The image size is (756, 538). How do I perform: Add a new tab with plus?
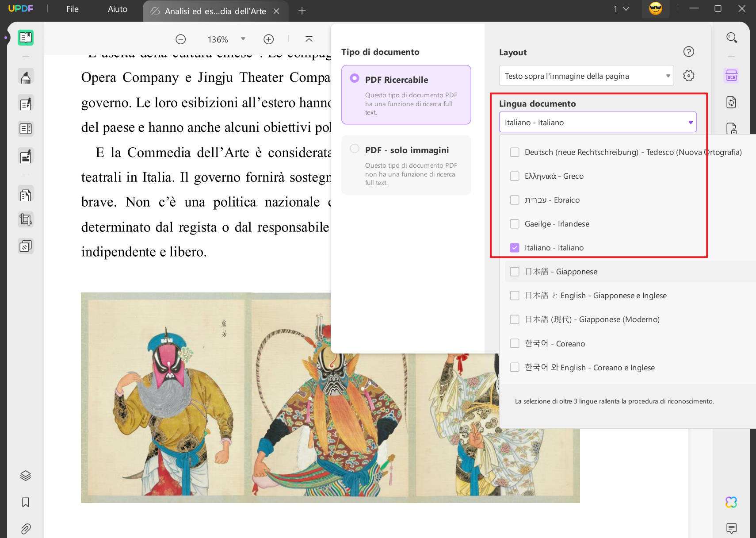point(302,11)
